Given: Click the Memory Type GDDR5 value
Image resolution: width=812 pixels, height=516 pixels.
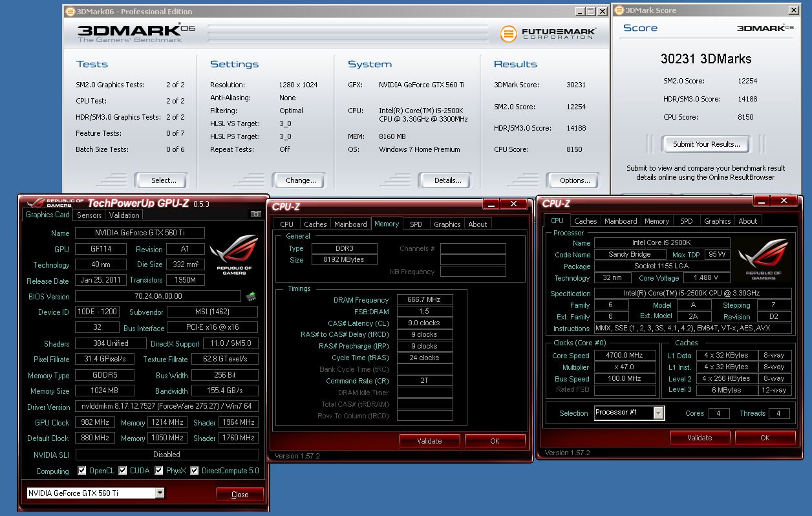Looking at the screenshot, I should pos(105,375).
